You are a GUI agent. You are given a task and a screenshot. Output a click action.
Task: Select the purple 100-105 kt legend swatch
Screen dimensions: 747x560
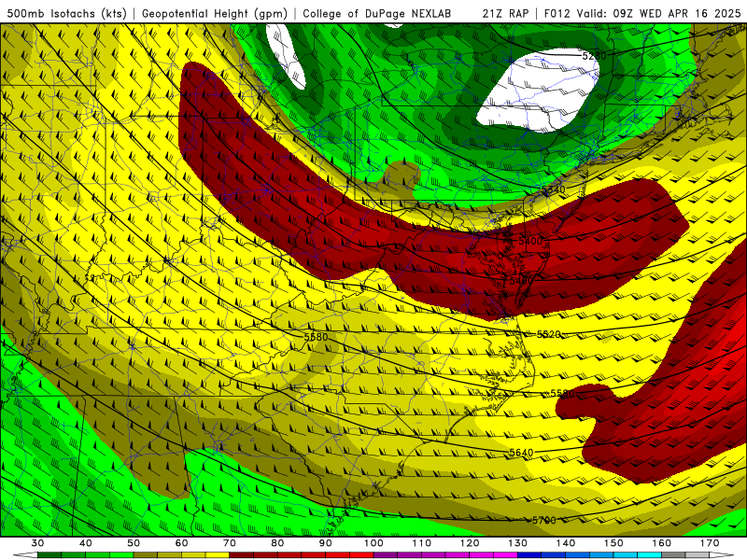[x=386, y=555]
